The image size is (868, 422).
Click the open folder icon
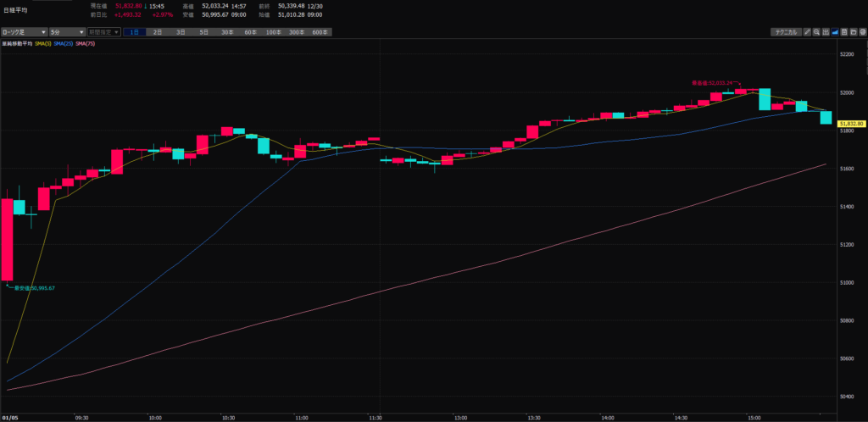tap(853, 32)
